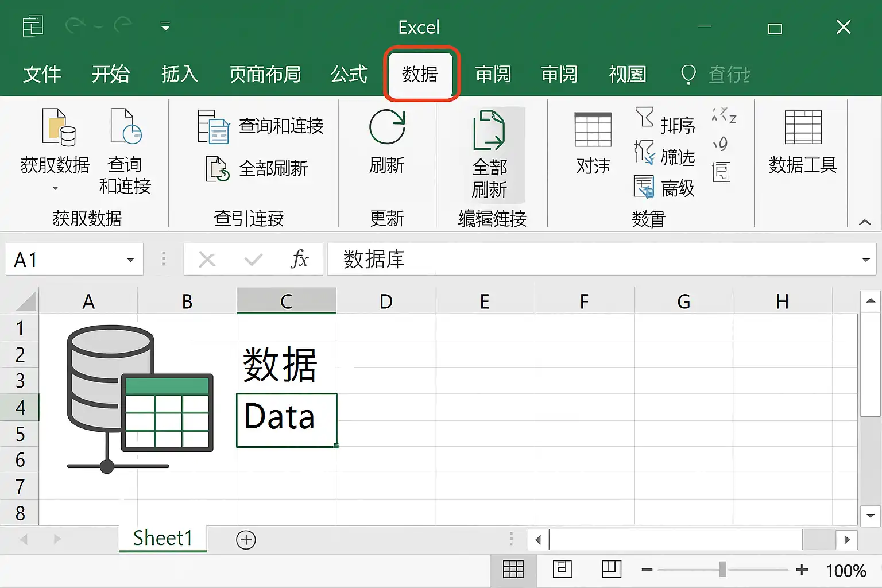
Task: Click the 数据工具 grid icon
Action: click(803, 127)
